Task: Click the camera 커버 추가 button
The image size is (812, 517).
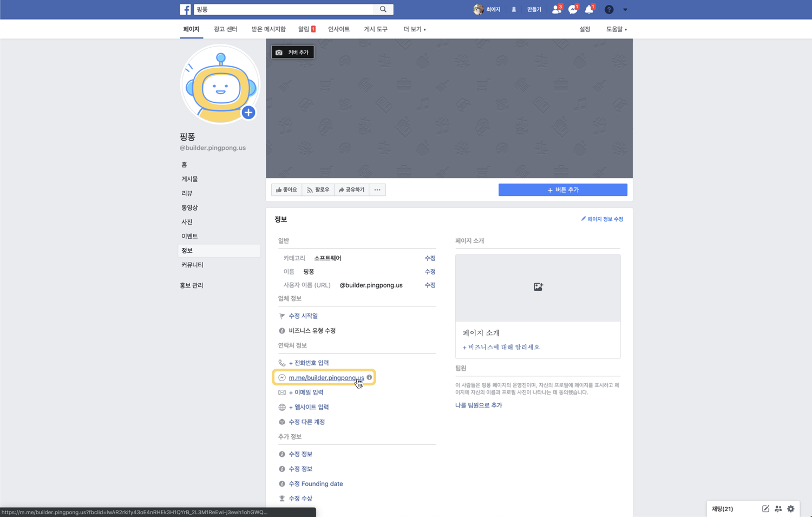Action: click(293, 52)
